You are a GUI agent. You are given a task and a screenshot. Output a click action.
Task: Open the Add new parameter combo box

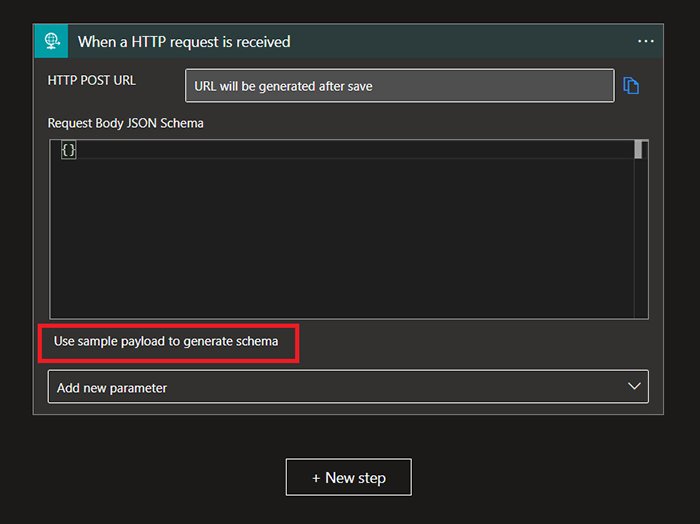(x=340, y=387)
